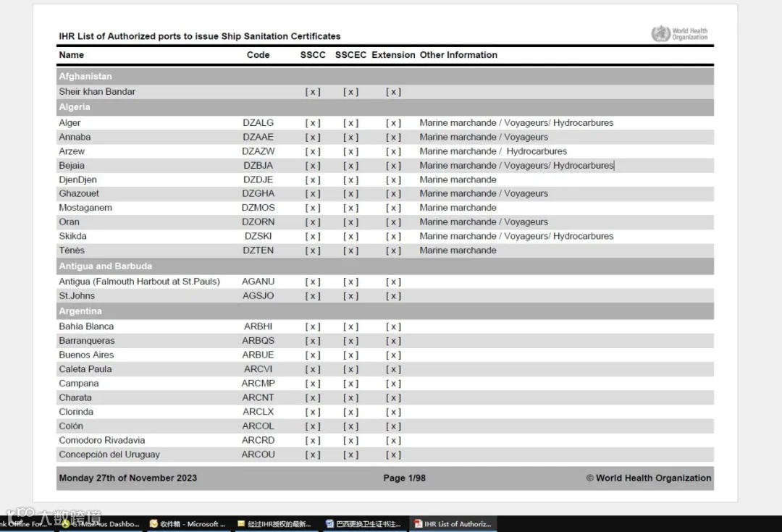782x532 pixels.
Task: Click the port code 'ARCRD'
Action: click(258, 440)
